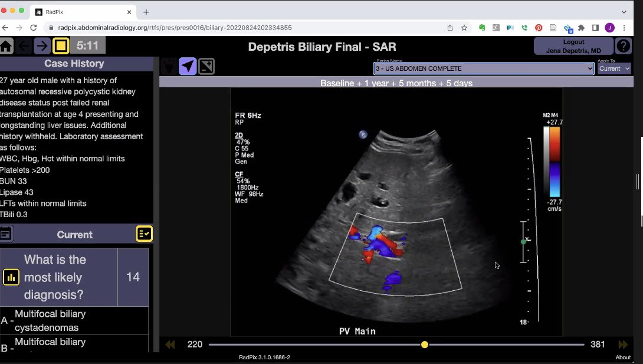The width and height of the screenshot is (643, 364).
Task: Click the dimmed previous case arrow
Action: tap(24, 46)
